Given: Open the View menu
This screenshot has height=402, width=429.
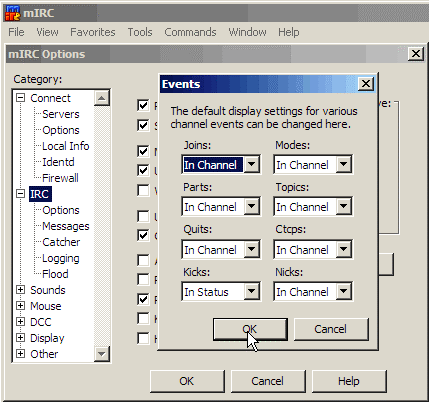Looking at the screenshot, I should coord(47,32).
